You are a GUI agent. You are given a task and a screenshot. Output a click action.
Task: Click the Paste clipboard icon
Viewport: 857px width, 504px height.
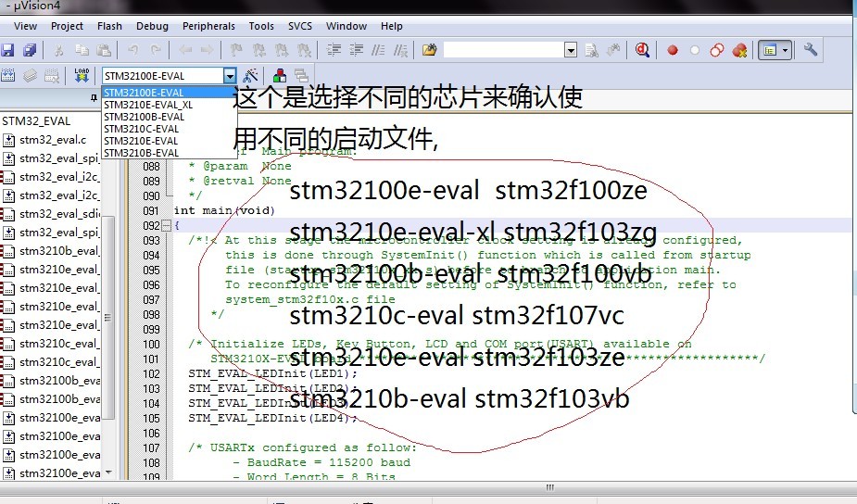tap(103, 50)
